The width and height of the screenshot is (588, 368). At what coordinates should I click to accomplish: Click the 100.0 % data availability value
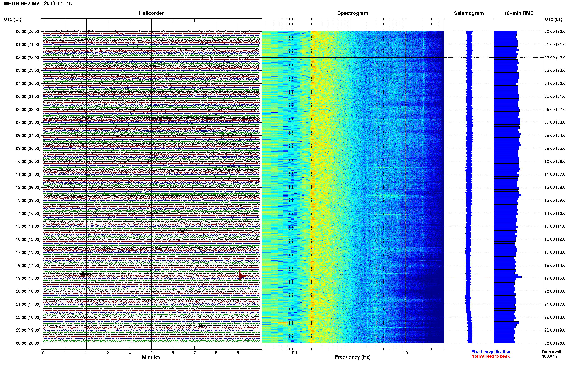point(549,357)
